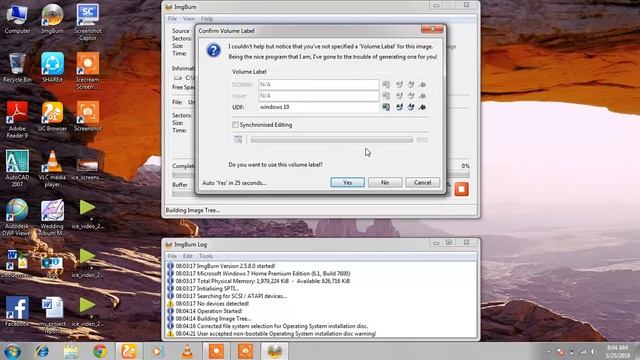Select the Wedding Album Maker desktop icon
The image size is (640, 360).
tap(52, 217)
